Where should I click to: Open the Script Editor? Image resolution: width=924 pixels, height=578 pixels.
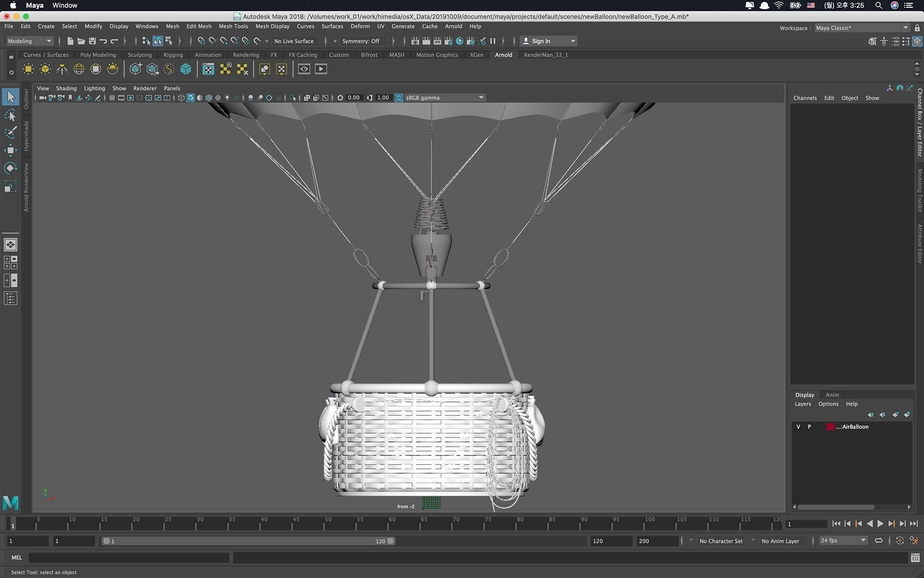915,558
